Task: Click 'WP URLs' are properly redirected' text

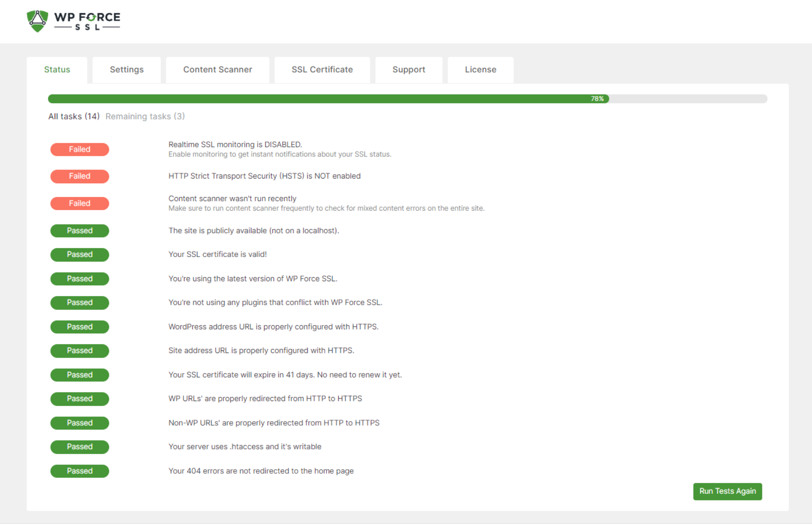Action: (x=265, y=399)
